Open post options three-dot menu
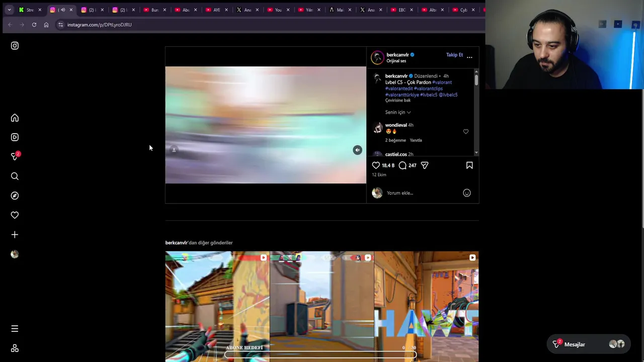Image resolution: width=644 pixels, height=362 pixels. click(x=469, y=57)
